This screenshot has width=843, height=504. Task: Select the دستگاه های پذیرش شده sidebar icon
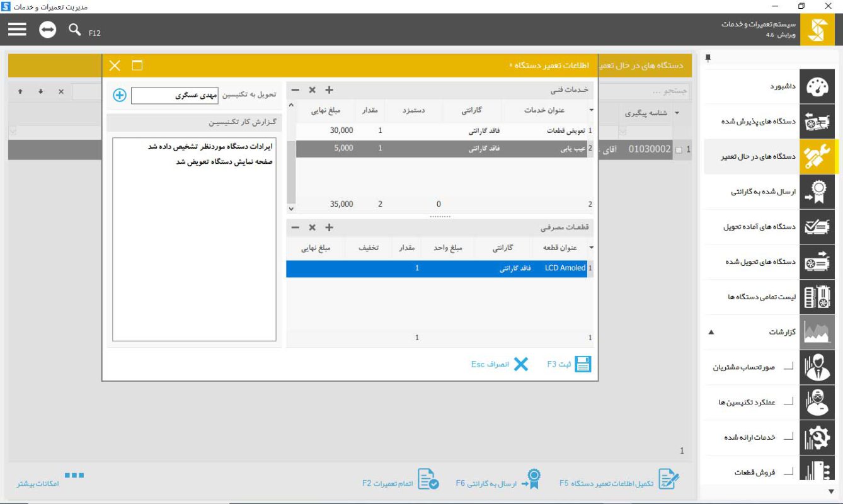pos(817,122)
